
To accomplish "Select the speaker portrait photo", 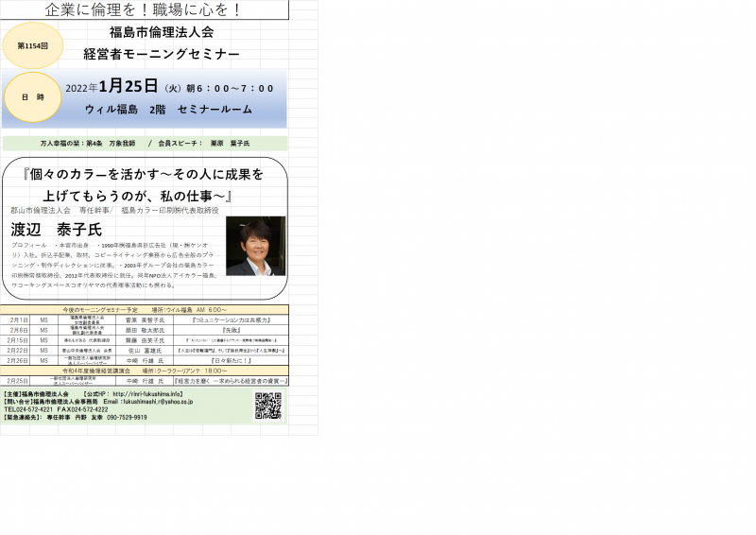I will (x=255, y=246).
